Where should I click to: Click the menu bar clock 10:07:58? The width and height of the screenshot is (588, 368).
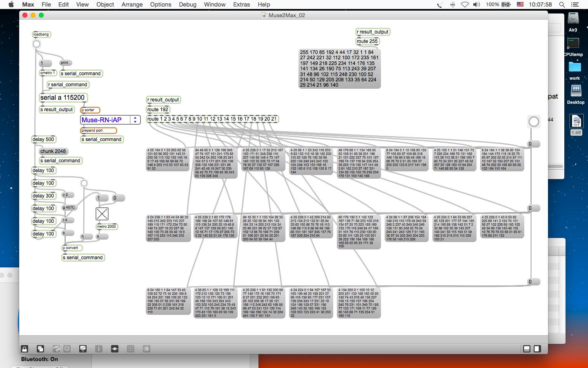pos(540,4)
